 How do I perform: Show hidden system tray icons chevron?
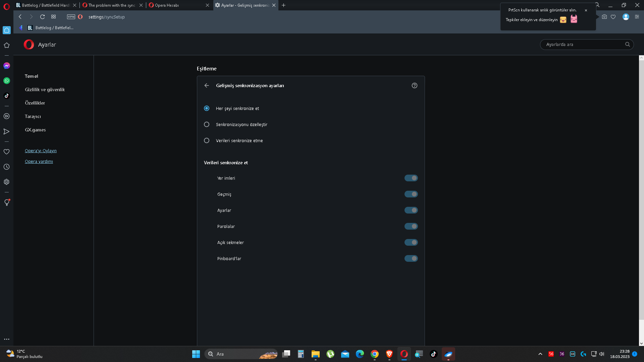(540, 354)
